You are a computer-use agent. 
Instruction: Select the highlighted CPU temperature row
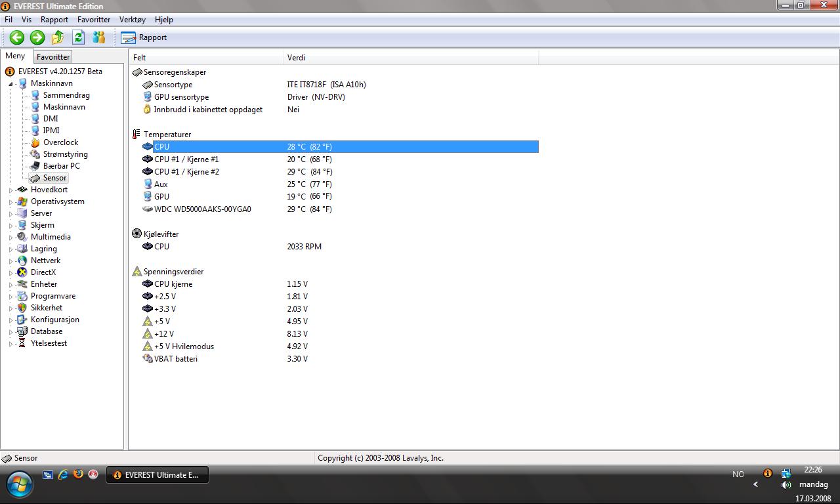(x=334, y=147)
